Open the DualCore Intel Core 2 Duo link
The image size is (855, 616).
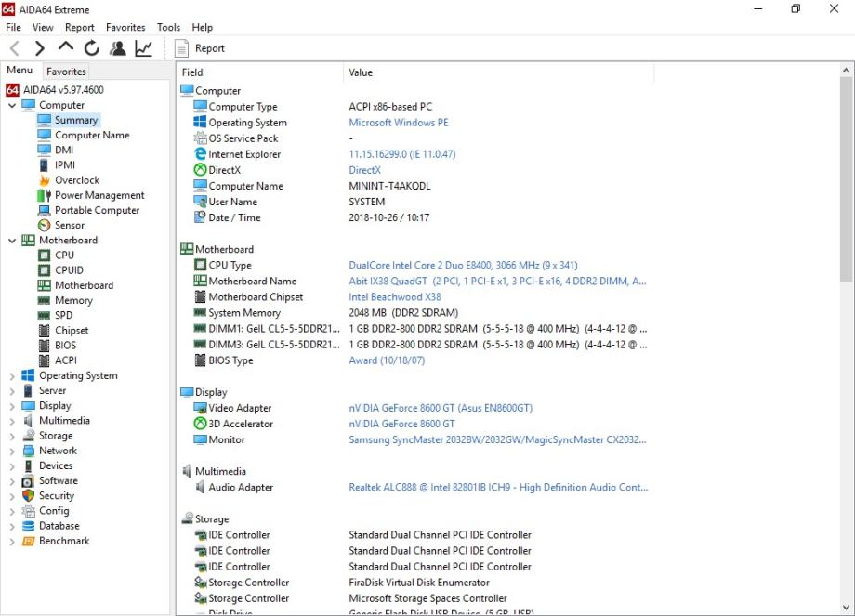point(463,266)
